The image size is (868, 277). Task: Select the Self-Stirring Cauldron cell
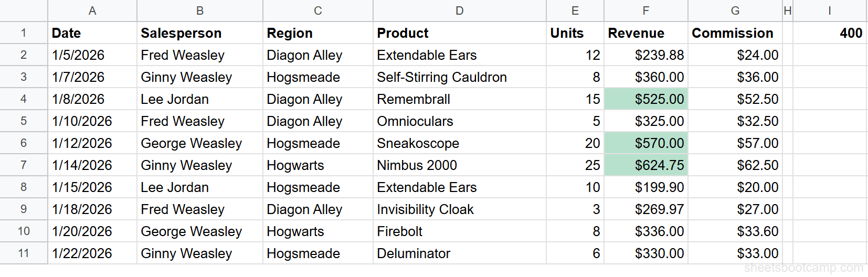(460, 77)
